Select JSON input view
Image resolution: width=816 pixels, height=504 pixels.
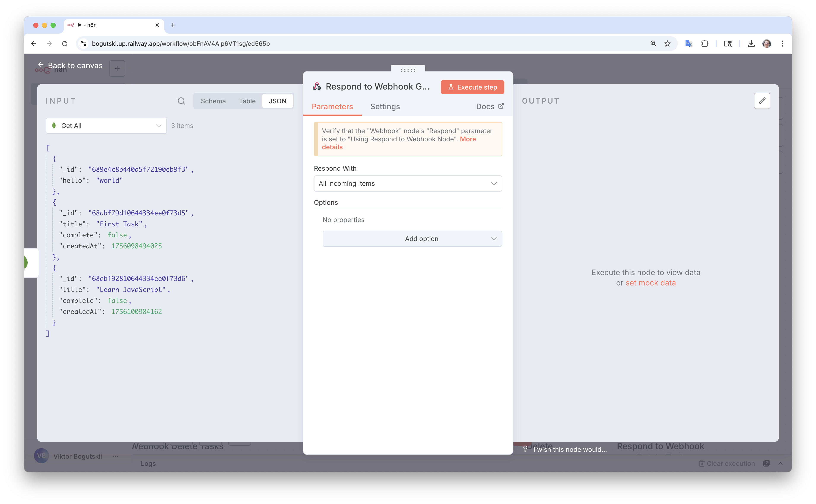(277, 101)
